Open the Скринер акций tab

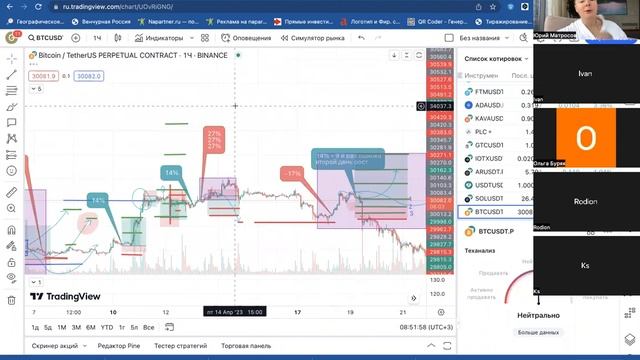(55, 346)
